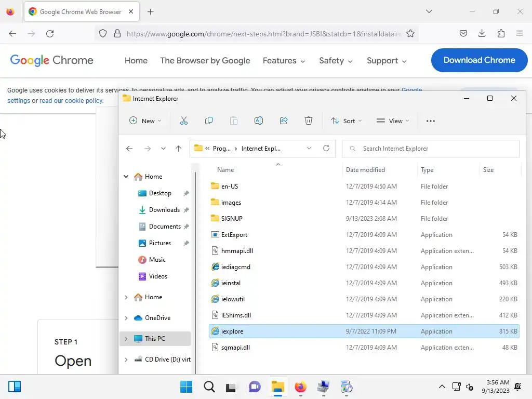The width and height of the screenshot is (532, 399).
Task: Close the Google Chrome Web Browser tab
Action: [x=131, y=11]
